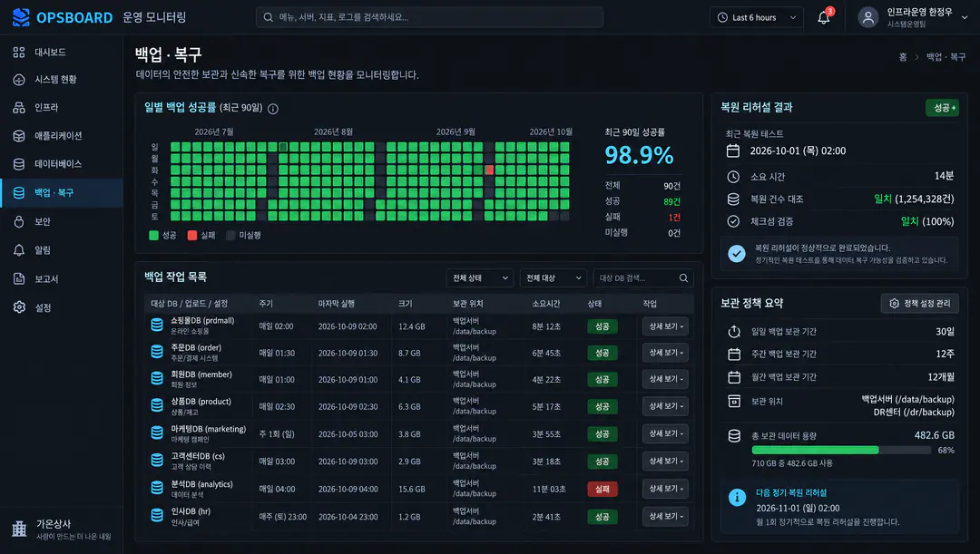Click the 홈 breadcrumb link
The image size is (980, 554).
click(x=903, y=57)
